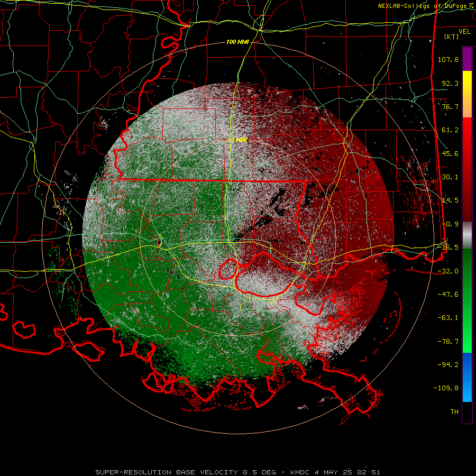This screenshot has width=476, height=476.
Task: Click the 76.7 legend value
Action: (x=450, y=106)
